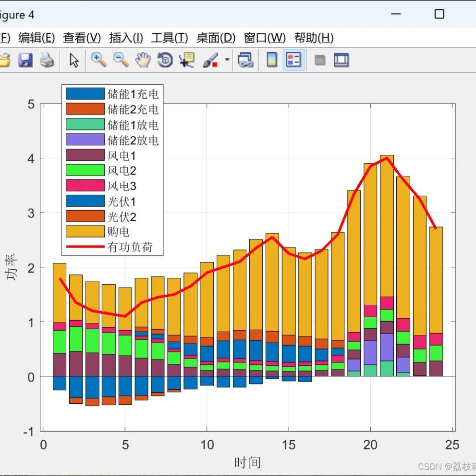476x476 pixels.
Task: Click the purple 储能2放电 bar at hour 20
Action: tap(370, 353)
